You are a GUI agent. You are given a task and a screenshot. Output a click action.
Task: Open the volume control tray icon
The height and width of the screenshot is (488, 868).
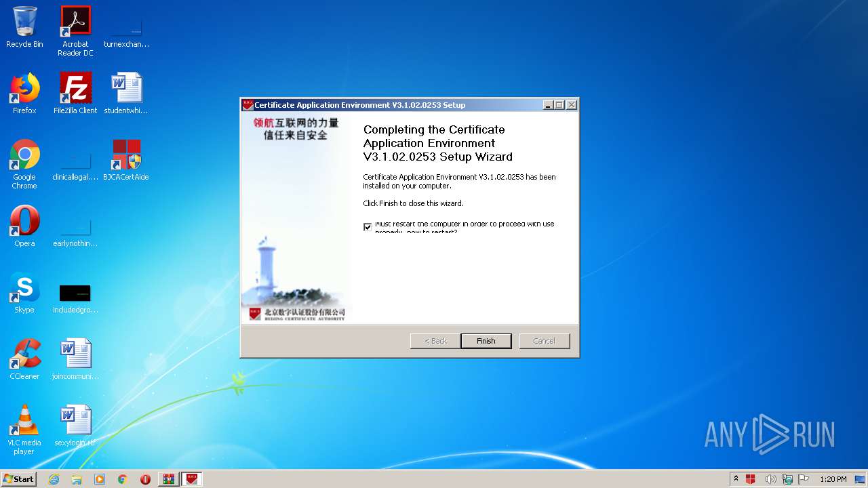pyautogui.click(x=771, y=479)
